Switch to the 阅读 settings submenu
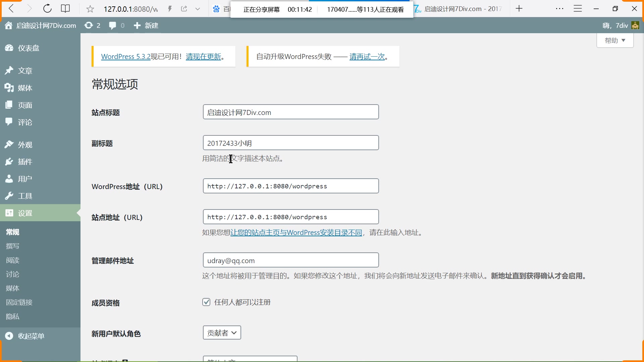The image size is (644, 362). [x=12, y=260]
